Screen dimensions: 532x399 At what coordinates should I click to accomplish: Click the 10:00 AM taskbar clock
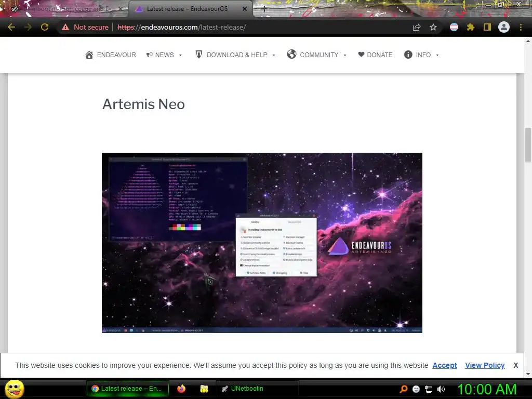tap(487, 389)
